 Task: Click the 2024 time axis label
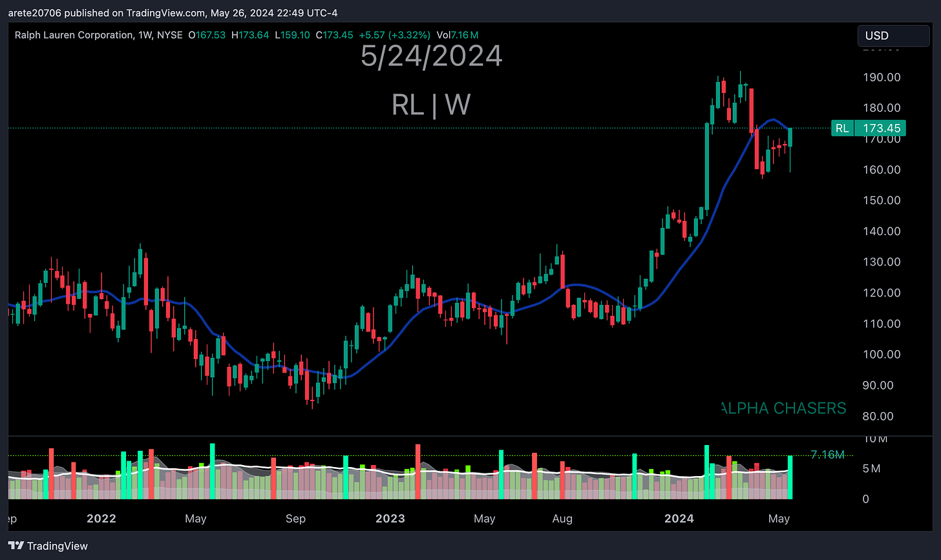pyautogui.click(x=679, y=519)
